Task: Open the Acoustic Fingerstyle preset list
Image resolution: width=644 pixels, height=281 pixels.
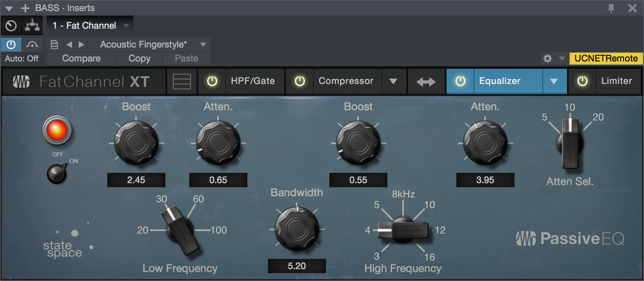Action: point(149,44)
